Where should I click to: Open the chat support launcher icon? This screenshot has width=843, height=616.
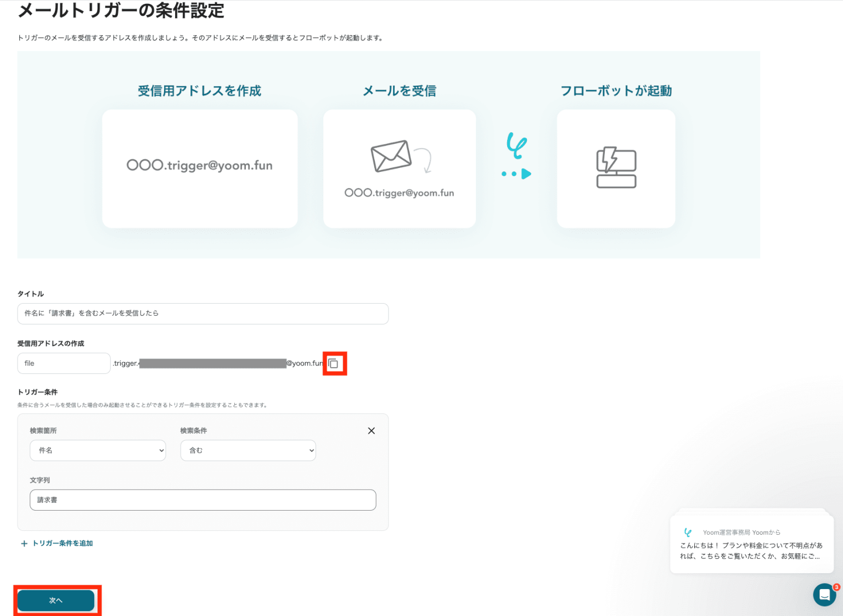click(x=824, y=595)
